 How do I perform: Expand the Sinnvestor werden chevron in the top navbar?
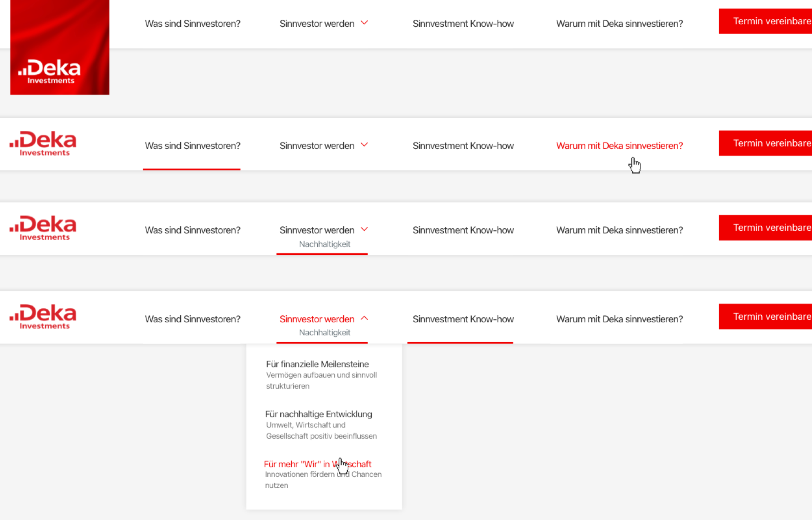point(364,23)
